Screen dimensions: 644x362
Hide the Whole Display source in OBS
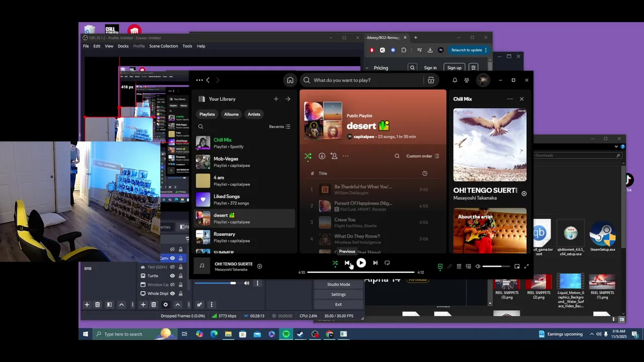172,293
